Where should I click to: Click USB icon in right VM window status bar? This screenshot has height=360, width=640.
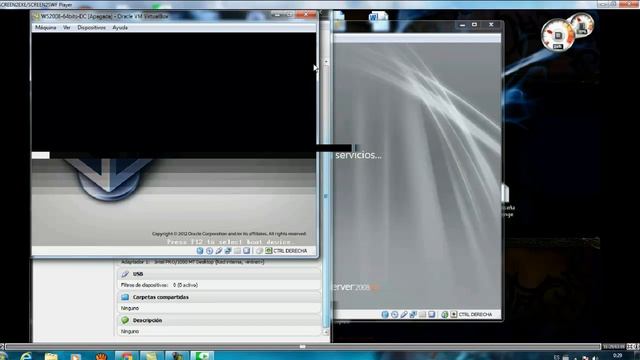404,314
